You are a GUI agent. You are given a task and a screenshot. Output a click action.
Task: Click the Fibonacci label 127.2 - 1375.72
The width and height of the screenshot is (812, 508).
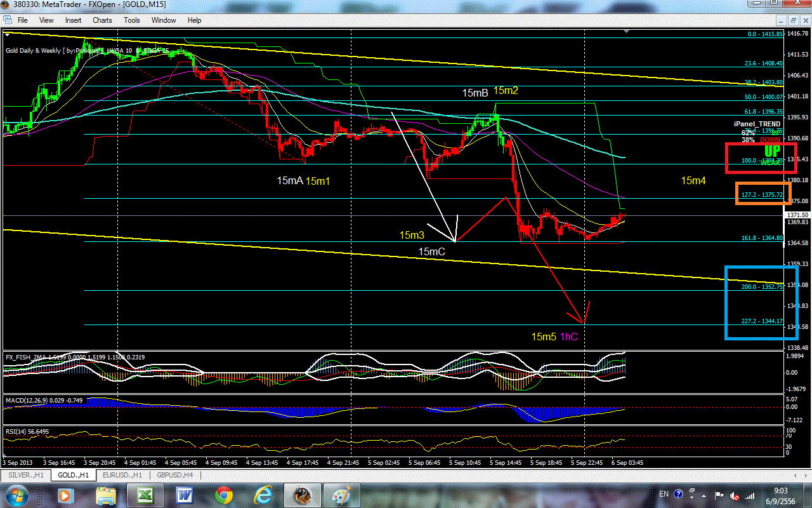click(x=763, y=195)
